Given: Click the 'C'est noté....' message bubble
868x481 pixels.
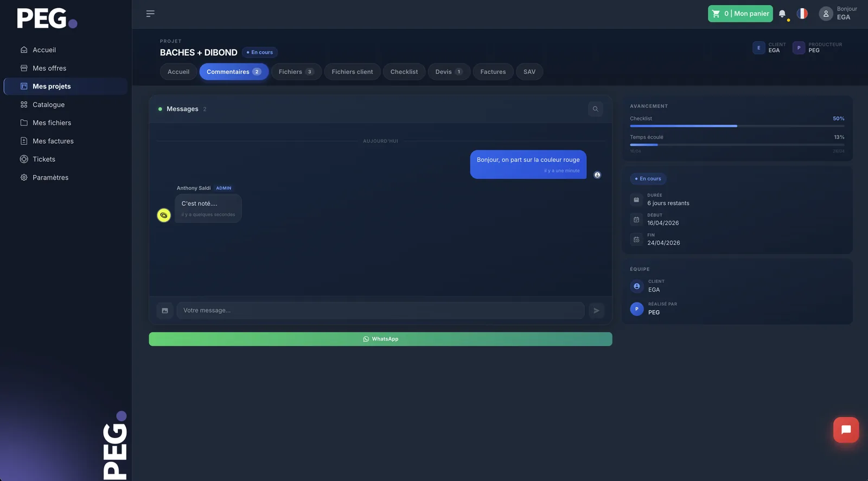Looking at the screenshot, I should click(208, 208).
